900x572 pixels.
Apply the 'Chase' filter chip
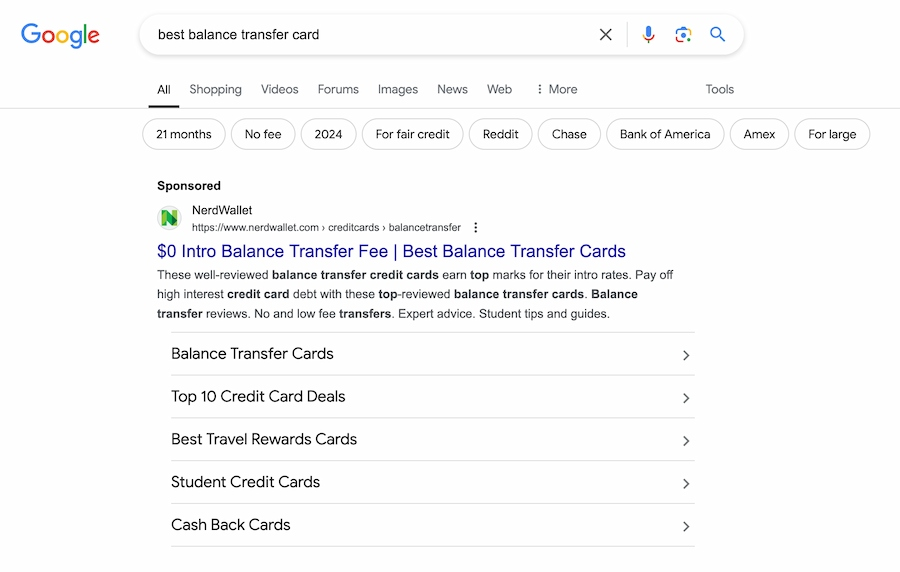click(x=569, y=134)
